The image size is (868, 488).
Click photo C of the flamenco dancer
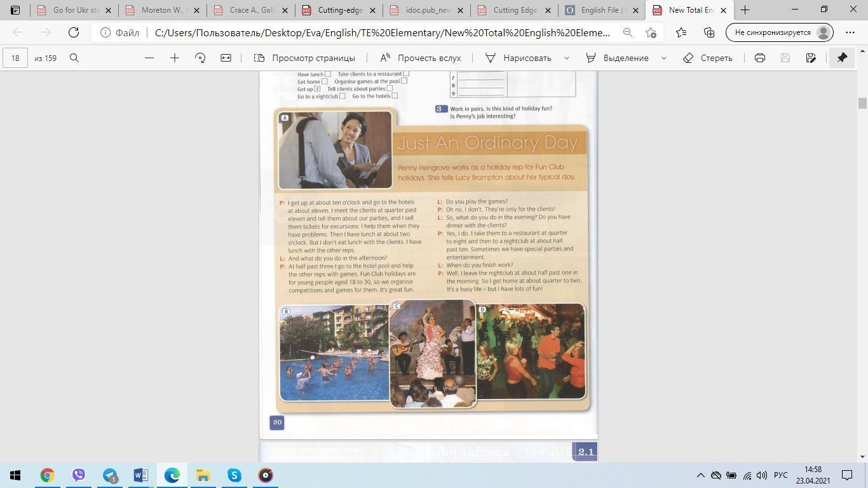pyautogui.click(x=432, y=353)
